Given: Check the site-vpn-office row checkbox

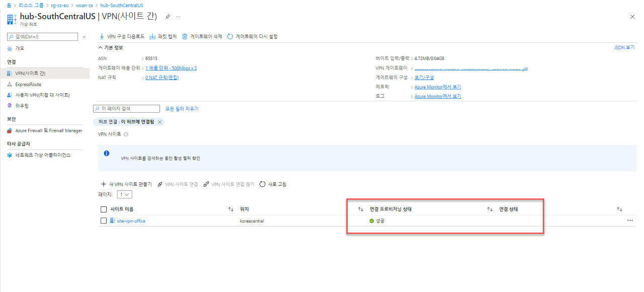Looking at the screenshot, I should point(104,221).
